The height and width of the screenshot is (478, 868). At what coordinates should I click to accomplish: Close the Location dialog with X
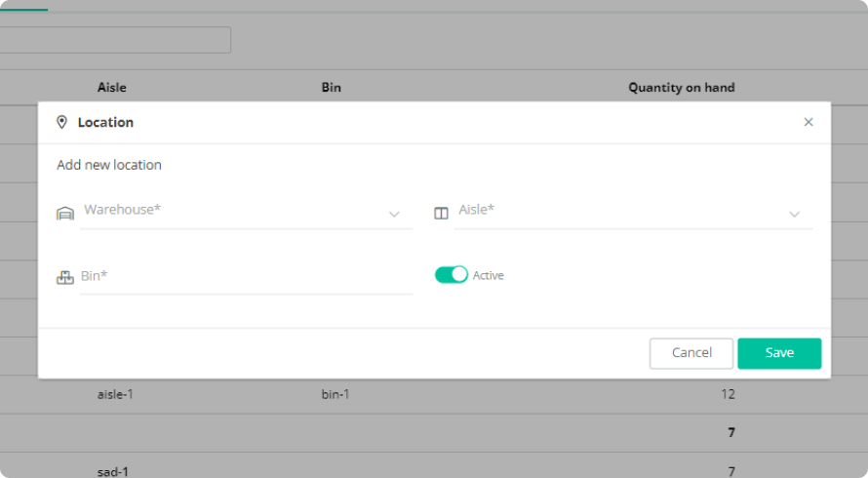pyautogui.click(x=808, y=122)
